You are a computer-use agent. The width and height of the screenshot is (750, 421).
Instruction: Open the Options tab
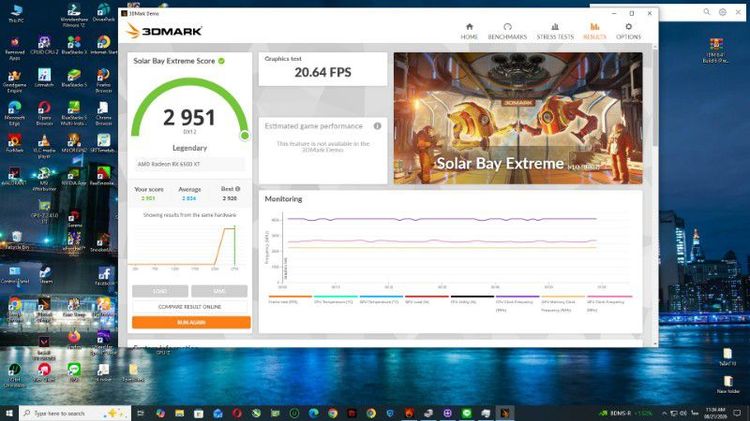[x=629, y=31]
